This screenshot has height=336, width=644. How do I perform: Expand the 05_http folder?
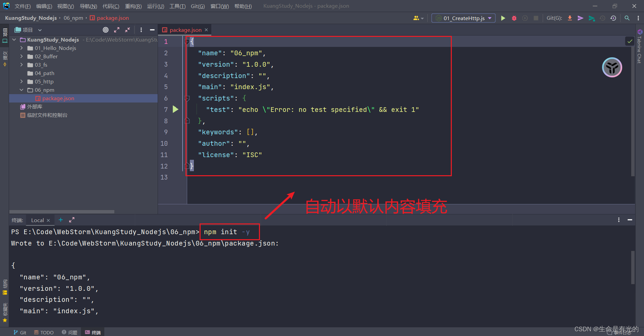21,81
